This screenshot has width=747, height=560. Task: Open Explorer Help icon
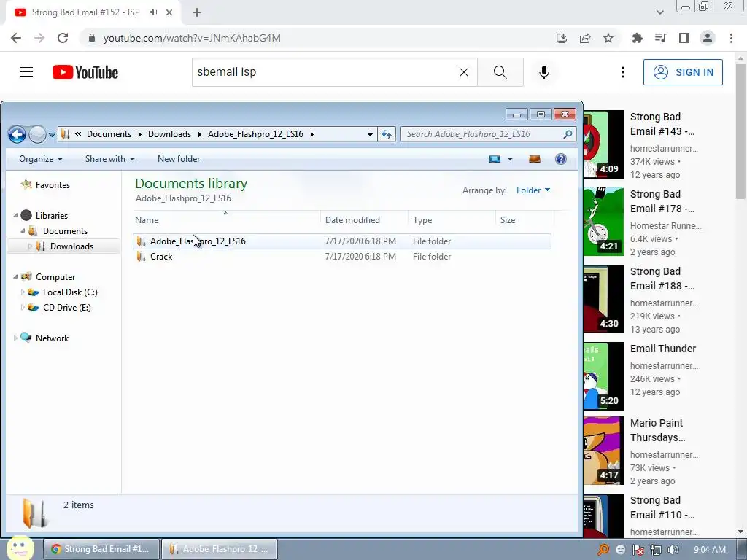coord(561,159)
